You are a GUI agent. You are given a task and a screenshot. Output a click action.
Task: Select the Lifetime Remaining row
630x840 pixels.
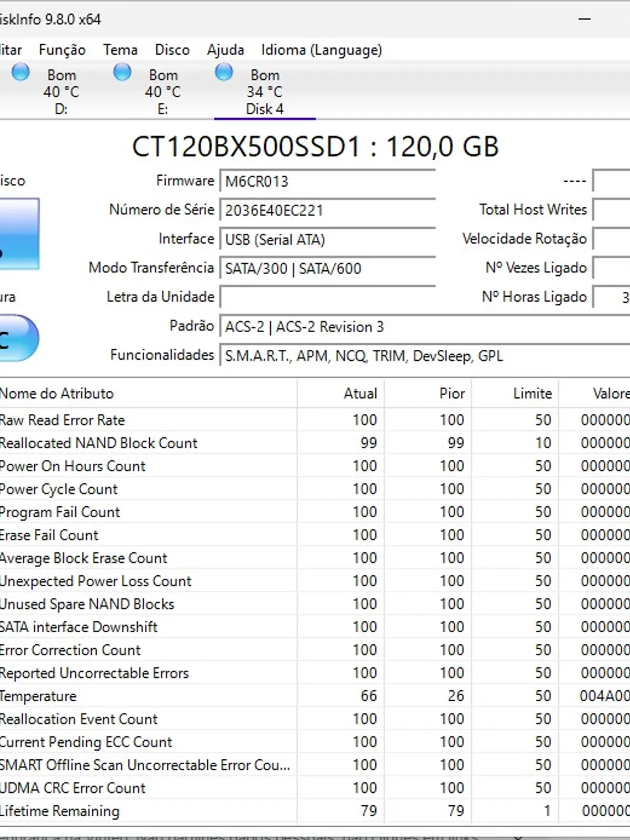315,811
